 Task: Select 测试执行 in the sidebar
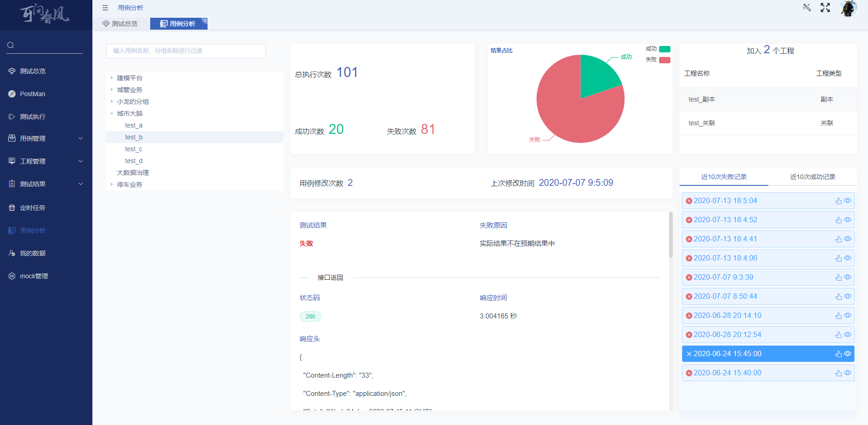(32, 117)
